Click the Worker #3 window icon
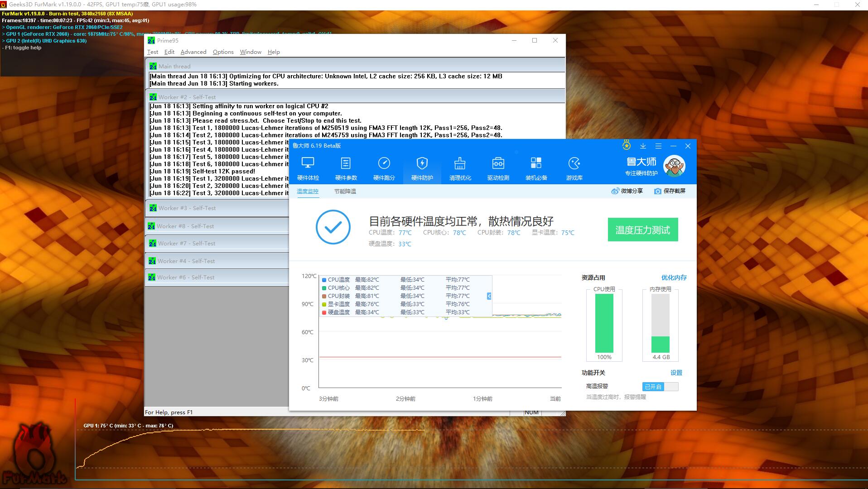The width and height of the screenshot is (868, 489). coord(153,208)
